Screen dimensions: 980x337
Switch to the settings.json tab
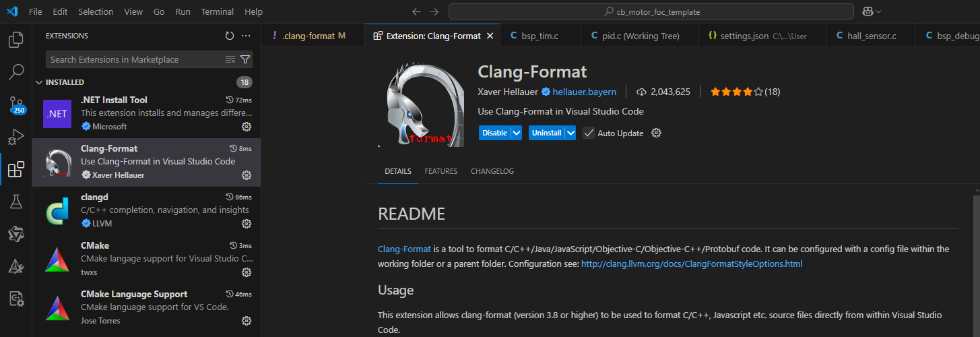pyautogui.click(x=762, y=36)
